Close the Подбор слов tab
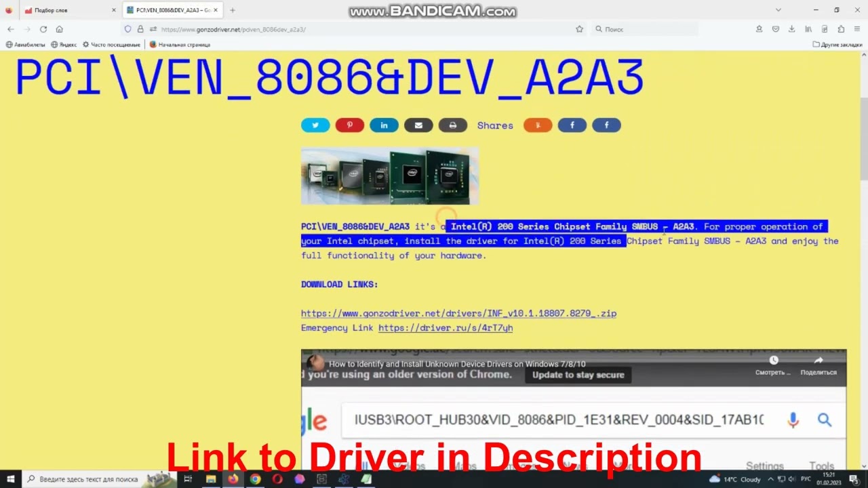This screenshot has width=868, height=488. tap(113, 10)
